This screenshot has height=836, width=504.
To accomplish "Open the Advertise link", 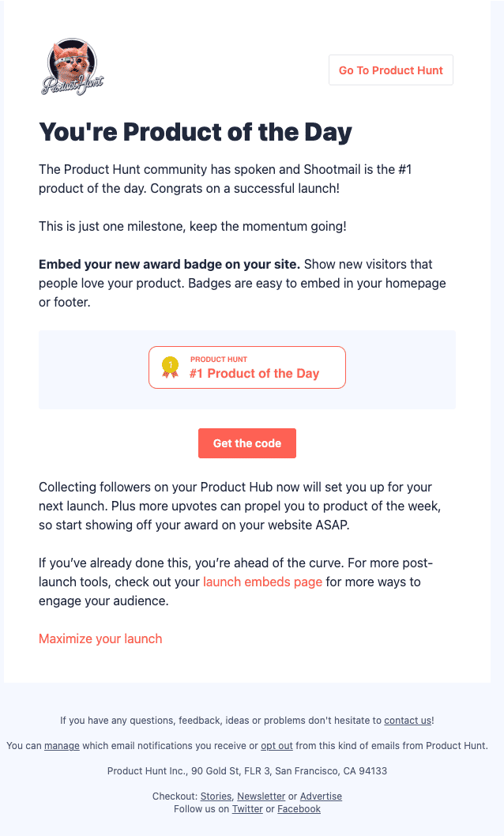I will (321, 796).
